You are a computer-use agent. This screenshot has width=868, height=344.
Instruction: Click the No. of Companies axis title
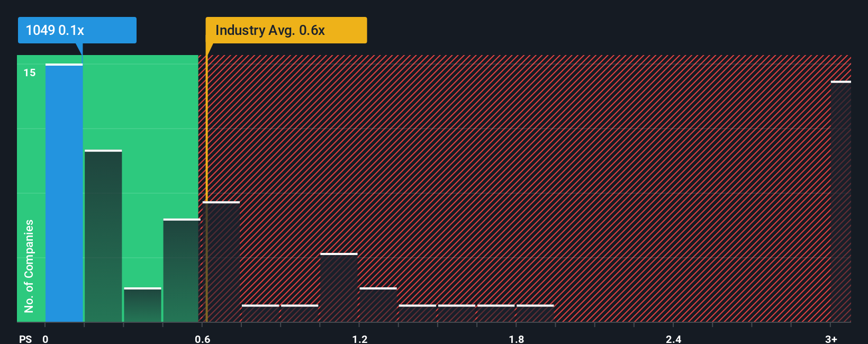pos(29,266)
